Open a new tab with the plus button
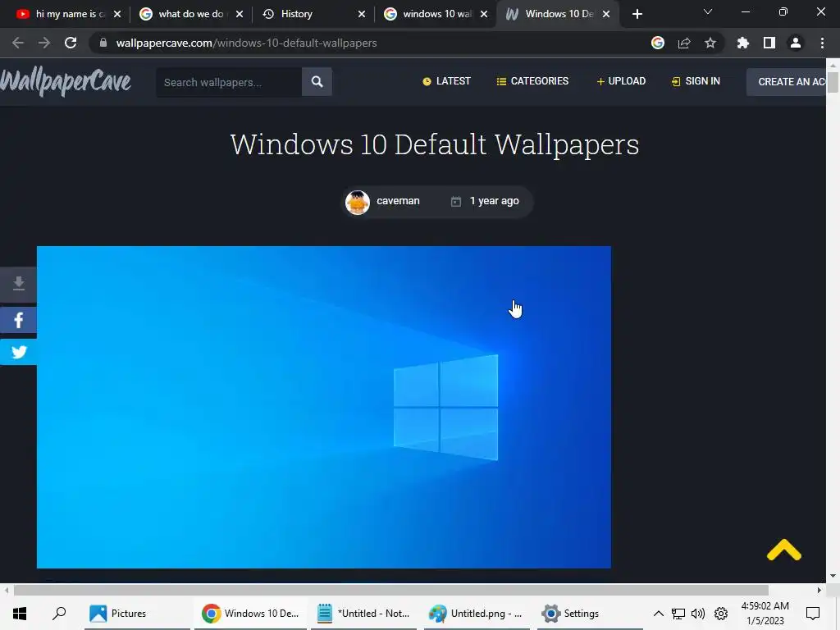 (637, 14)
